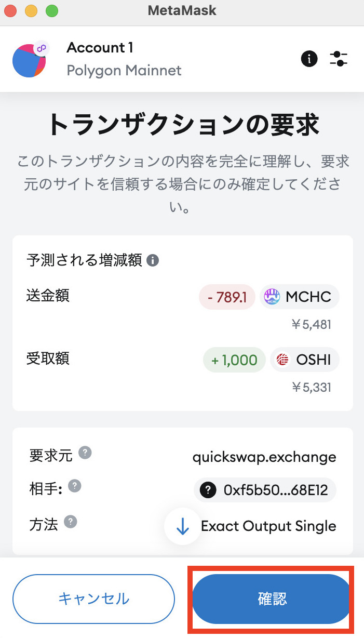Click the OSHI token icon
Image resolution: width=364 pixels, height=638 pixels.
point(281,360)
